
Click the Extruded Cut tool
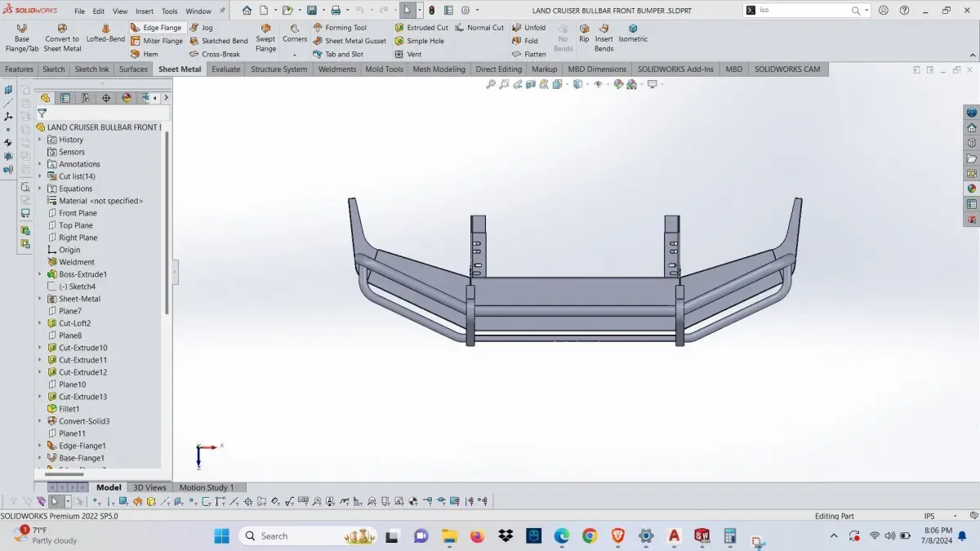coord(421,28)
